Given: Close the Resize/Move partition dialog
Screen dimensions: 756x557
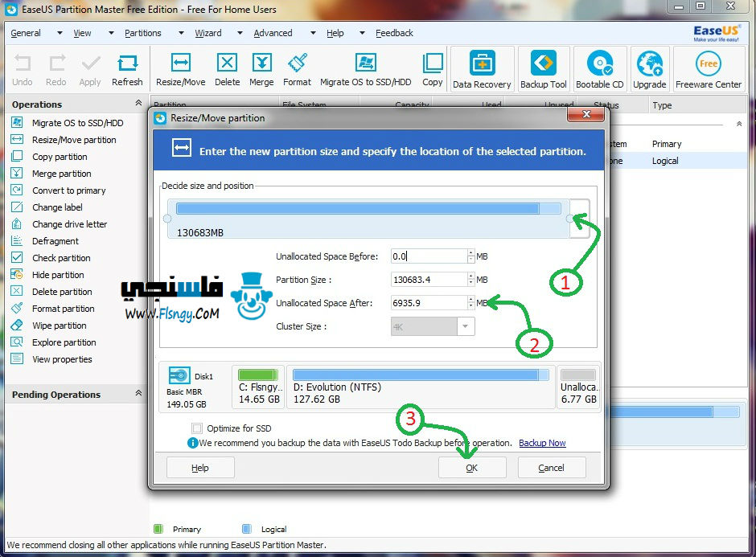Looking at the screenshot, I should click(586, 114).
